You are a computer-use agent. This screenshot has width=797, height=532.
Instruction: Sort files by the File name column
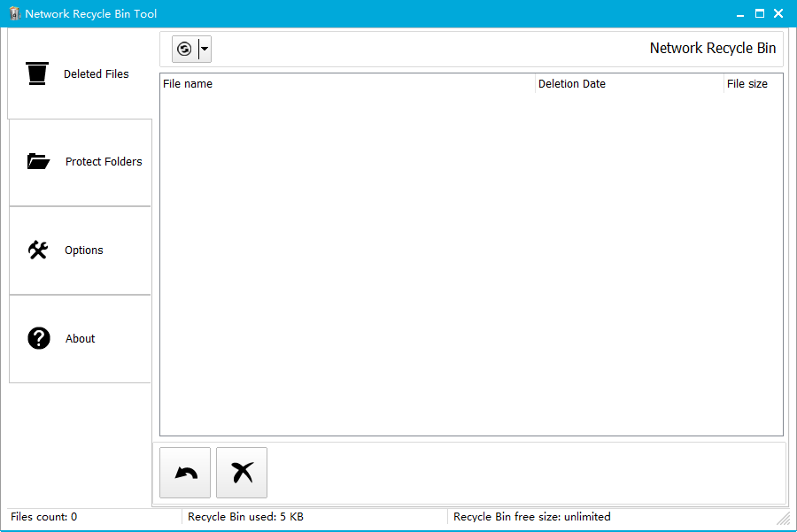(x=188, y=83)
